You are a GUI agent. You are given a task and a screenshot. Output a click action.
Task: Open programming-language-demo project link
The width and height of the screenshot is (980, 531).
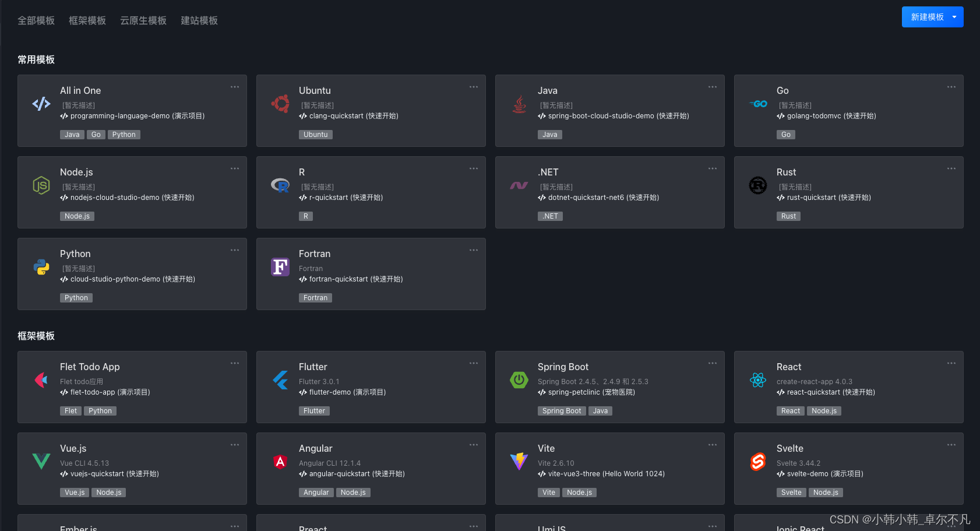pos(132,116)
